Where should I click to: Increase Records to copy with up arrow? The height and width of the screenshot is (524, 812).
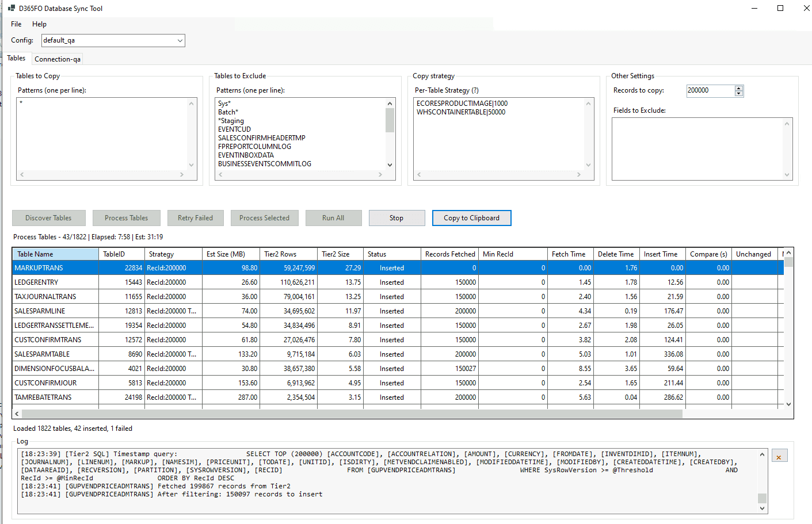tap(739, 88)
